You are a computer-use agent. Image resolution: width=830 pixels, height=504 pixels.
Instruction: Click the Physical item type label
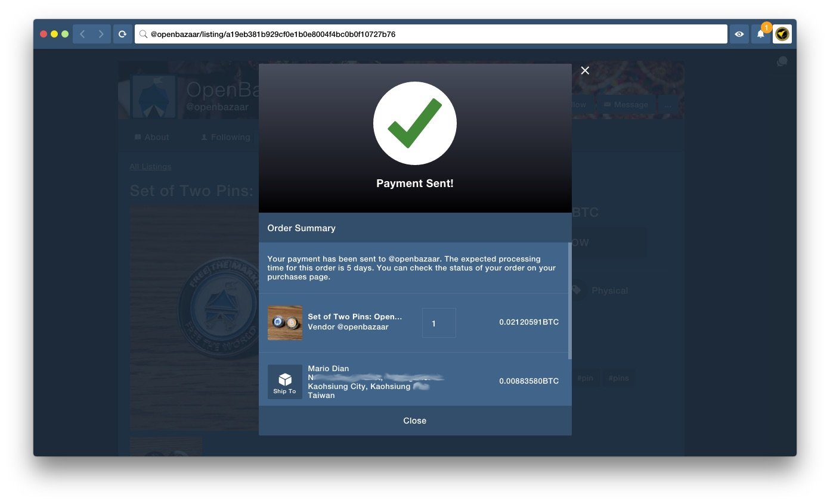tap(609, 291)
